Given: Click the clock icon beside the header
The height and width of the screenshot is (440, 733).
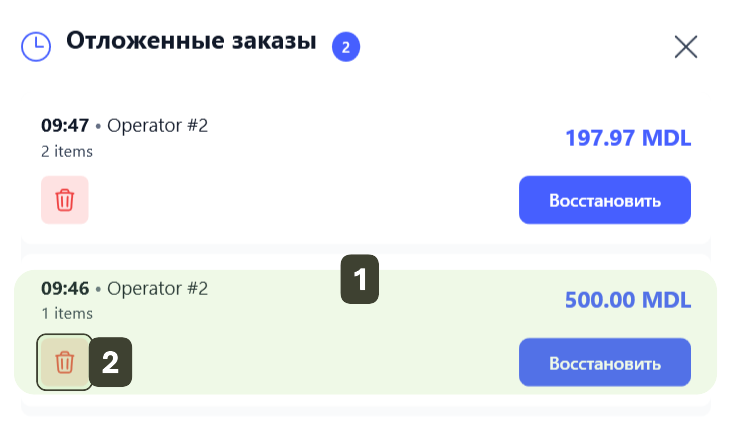Looking at the screenshot, I should 36,46.
